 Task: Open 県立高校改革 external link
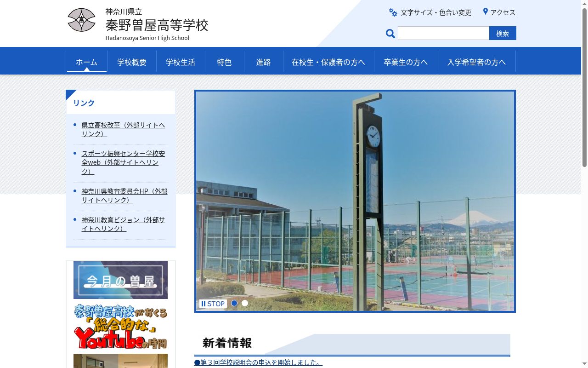pos(123,129)
